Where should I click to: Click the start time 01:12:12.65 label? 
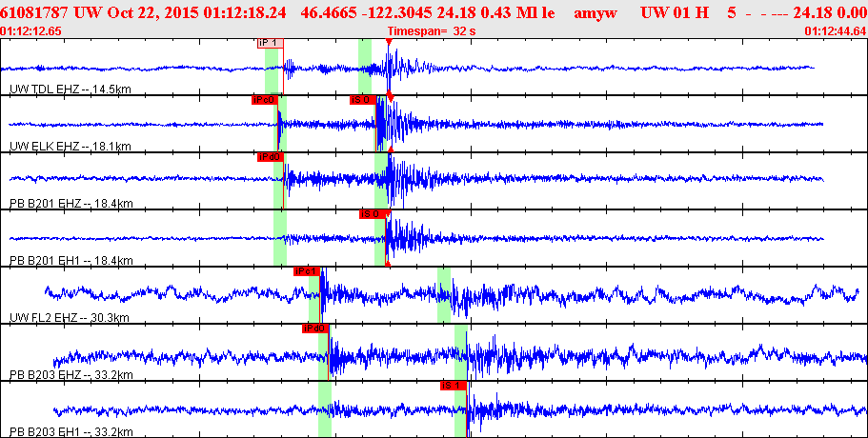coord(31,31)
